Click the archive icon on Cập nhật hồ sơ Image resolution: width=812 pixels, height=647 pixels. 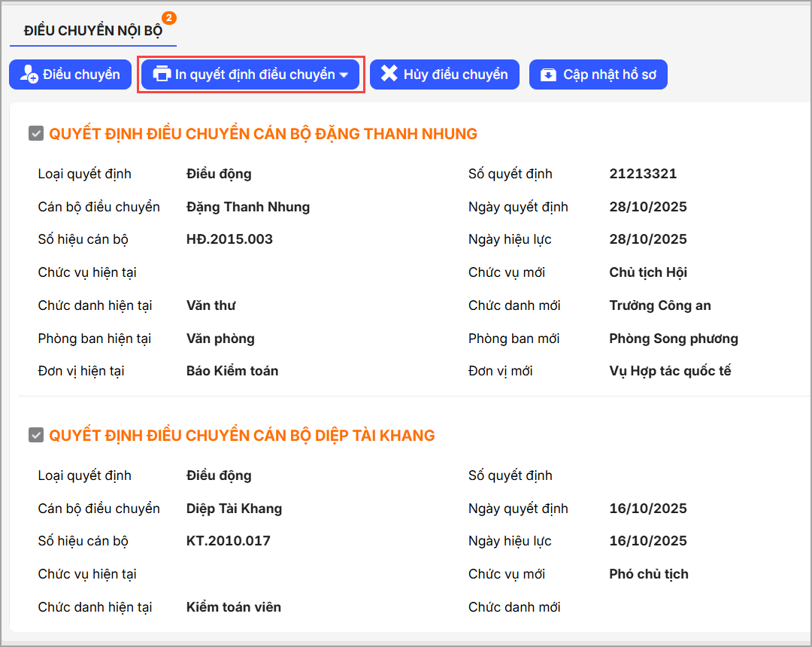coord(549,74)
